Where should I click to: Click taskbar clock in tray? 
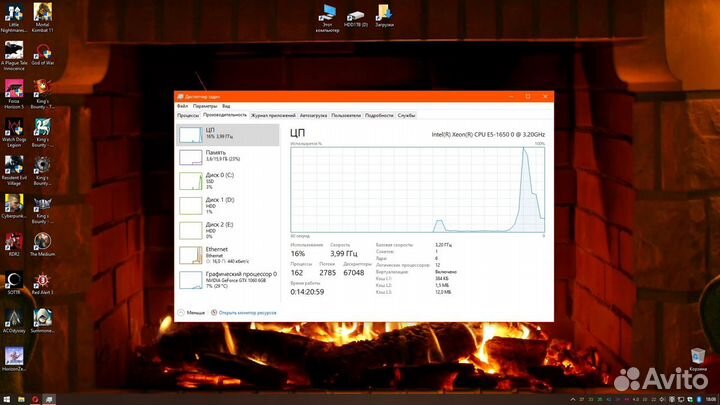[711, 399]
